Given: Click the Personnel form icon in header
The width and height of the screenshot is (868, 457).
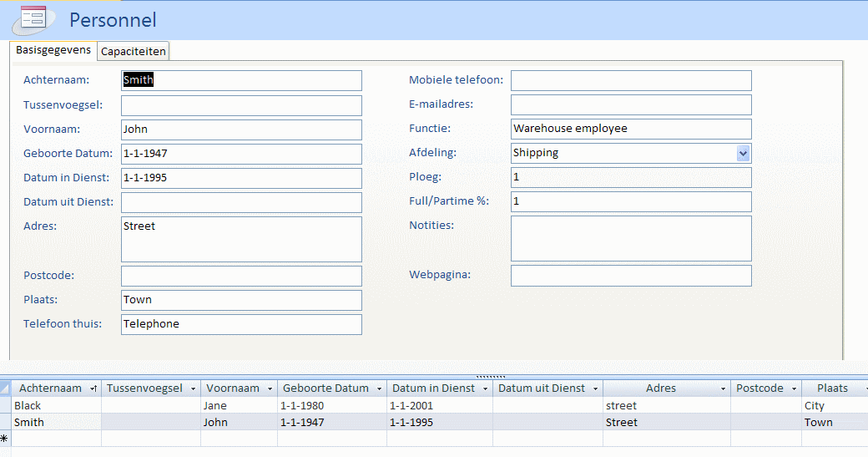Looking at the screenshot, I should tap(33, 18).
